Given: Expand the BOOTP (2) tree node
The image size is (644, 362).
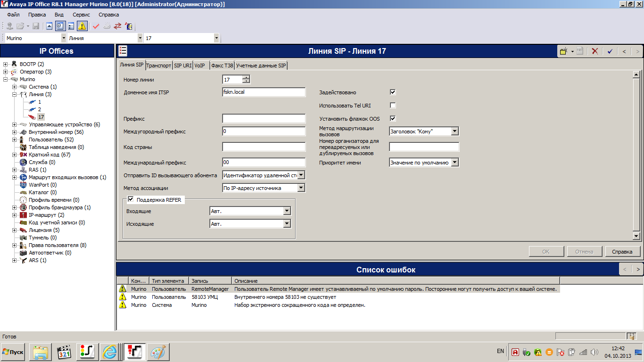Looking at the screenshot, I should tap(6, 64).
